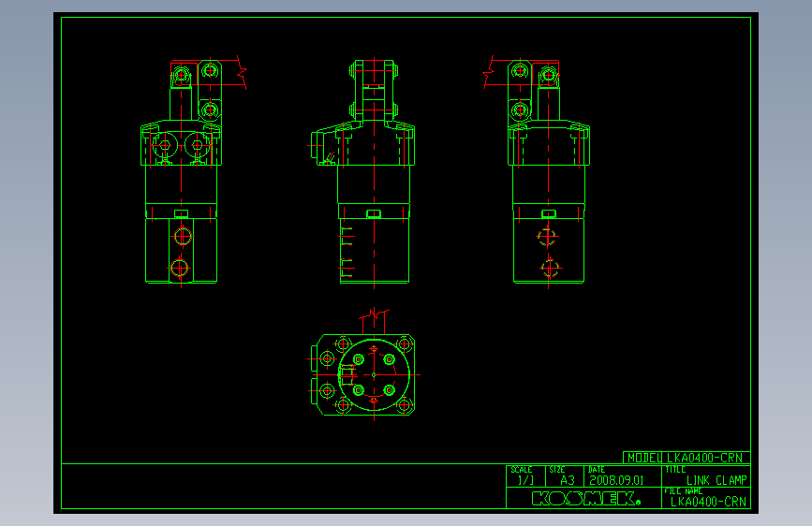Select the FILE NAME value LKA0400-CRN
The width and height of the screenshot is (812, 526).
pyautogui.click(x=708, y=502)
